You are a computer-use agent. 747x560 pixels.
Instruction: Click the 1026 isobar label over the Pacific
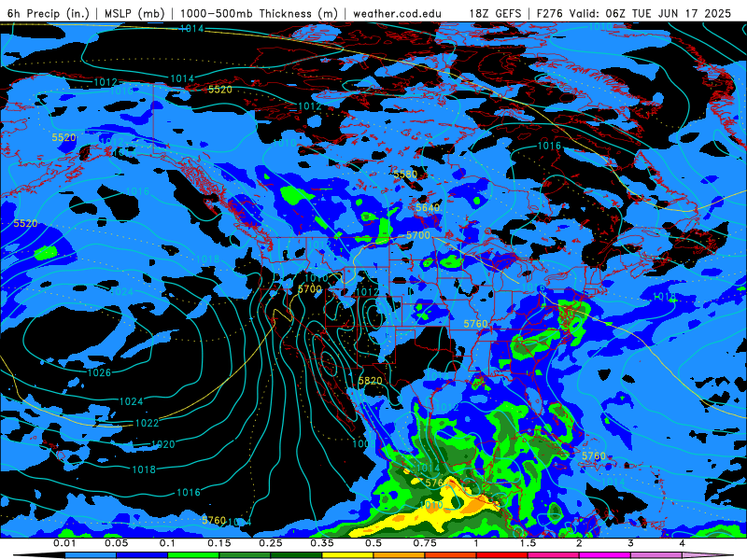(x=99, y=372)
